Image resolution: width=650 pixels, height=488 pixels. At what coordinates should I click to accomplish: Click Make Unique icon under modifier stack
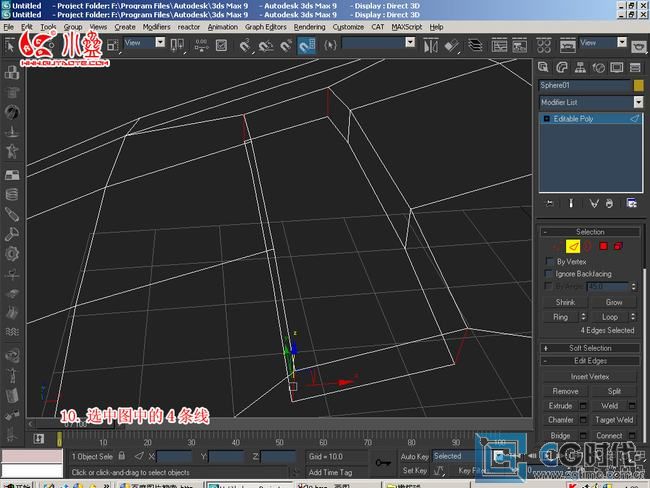pos(594,203)
